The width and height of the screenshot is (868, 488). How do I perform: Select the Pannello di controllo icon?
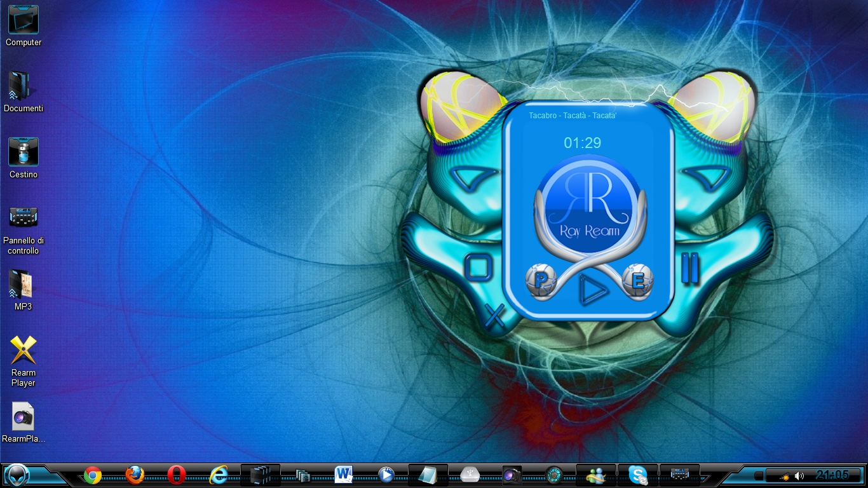(24, 229)
